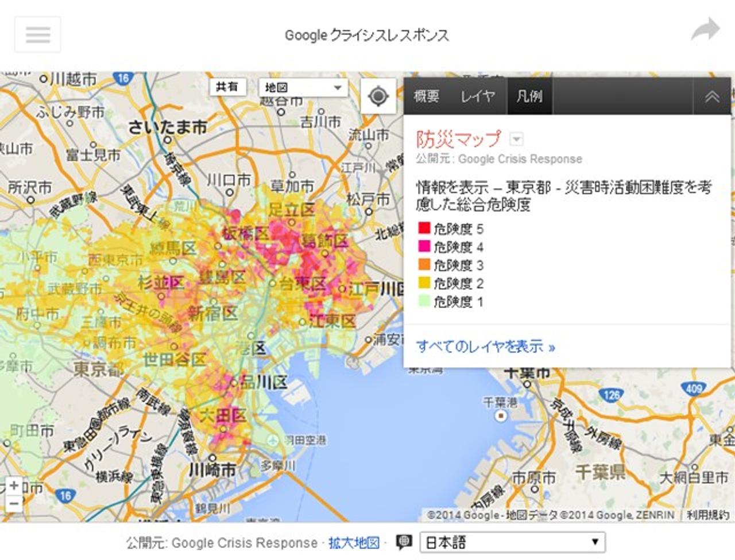The height and width of the screenshot is (560, 735).
Task: Zoom in on the map
Action: pos(14,485)
